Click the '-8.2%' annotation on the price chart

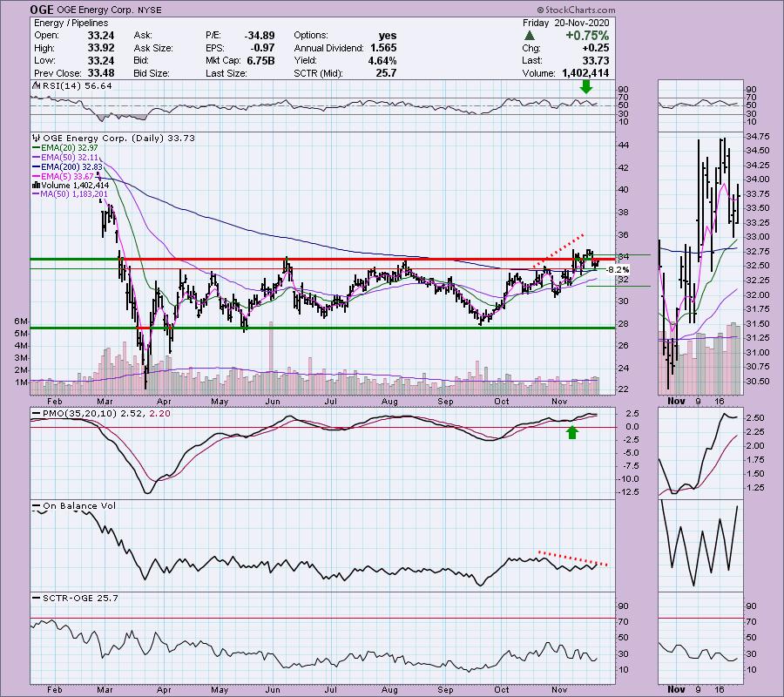(618, 270)
